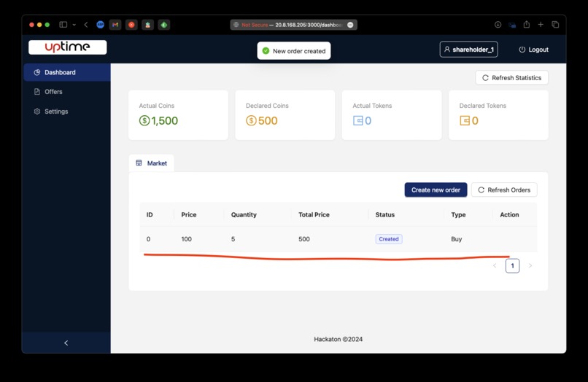
Task: Click the red circular favorite icon in toolbar
Action: [x=131, y=25]
